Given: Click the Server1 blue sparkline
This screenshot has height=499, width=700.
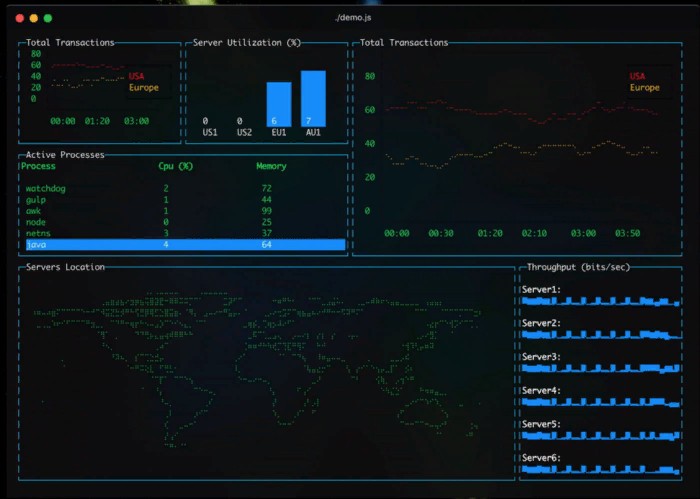Looking at the screenshot, I should [x=601, y=301].
